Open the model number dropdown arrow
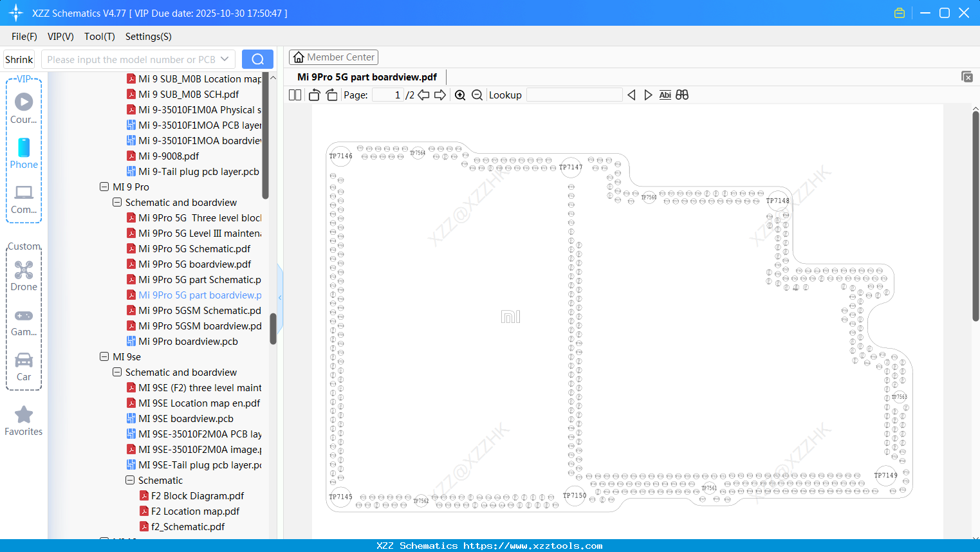Image resolution: width=980 pixels, height=552 pixels. click(225, 59)
